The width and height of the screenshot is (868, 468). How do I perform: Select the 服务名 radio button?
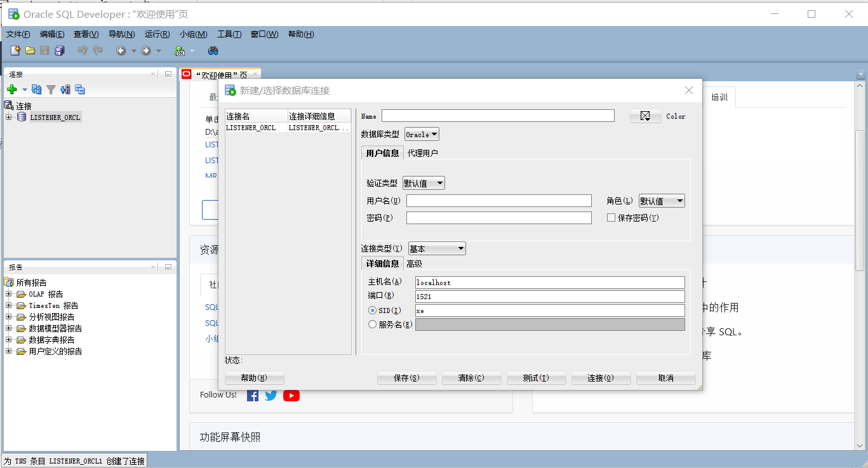372,324
